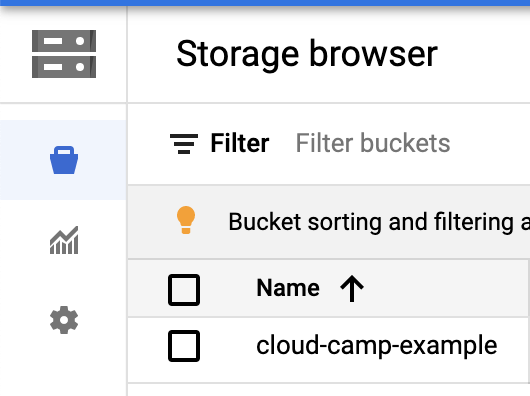
Task: Open the bucket browser sidebar icon
Action: (64, 160)
